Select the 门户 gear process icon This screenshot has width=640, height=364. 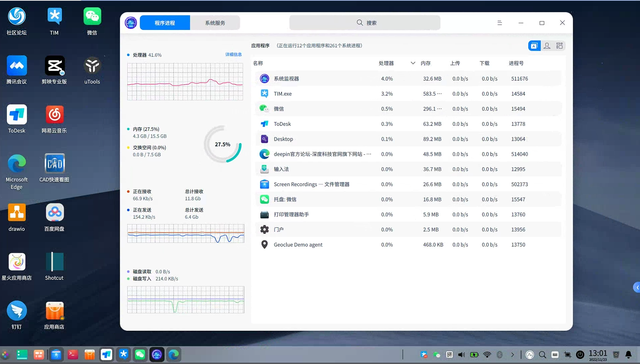[264, 230]
